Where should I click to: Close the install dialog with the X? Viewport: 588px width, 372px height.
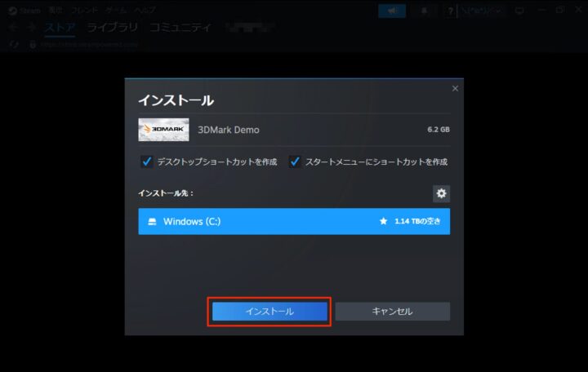click(x=455, y=88)
